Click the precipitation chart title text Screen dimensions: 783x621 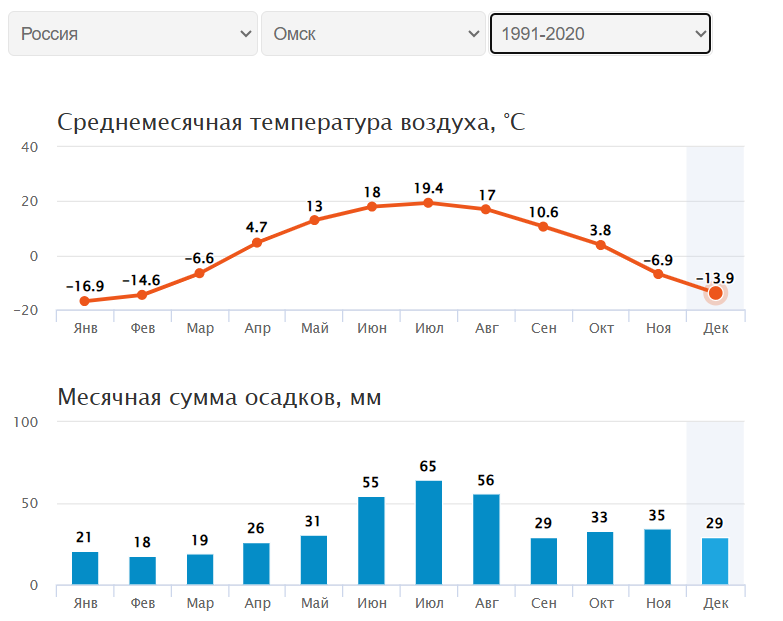(219, 397)
